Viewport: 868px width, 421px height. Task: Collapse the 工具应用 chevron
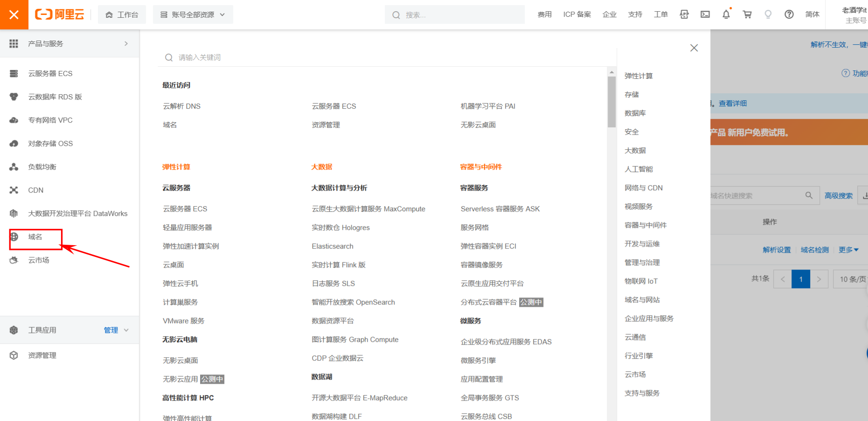pos(126,330)
